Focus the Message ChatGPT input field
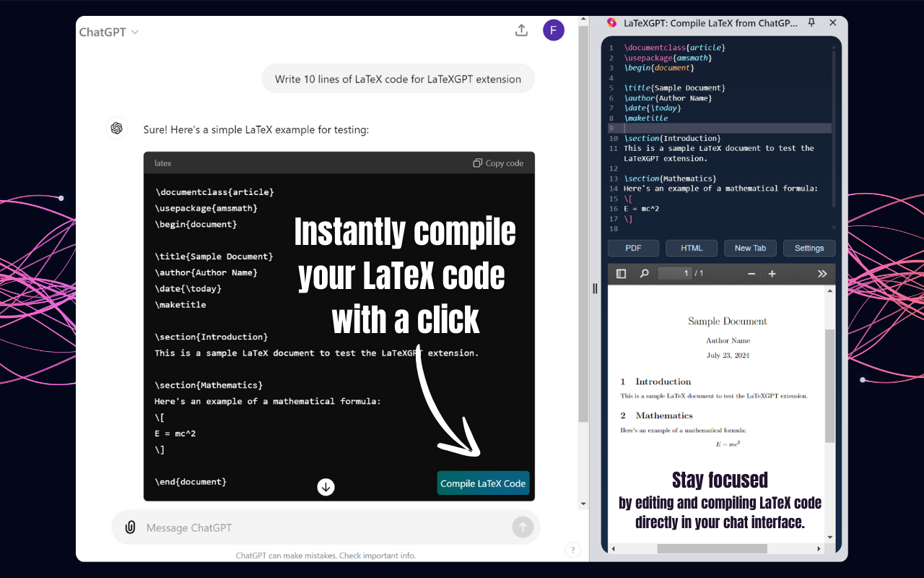Viewport: 924px width, 578px height. pos(326,527)
